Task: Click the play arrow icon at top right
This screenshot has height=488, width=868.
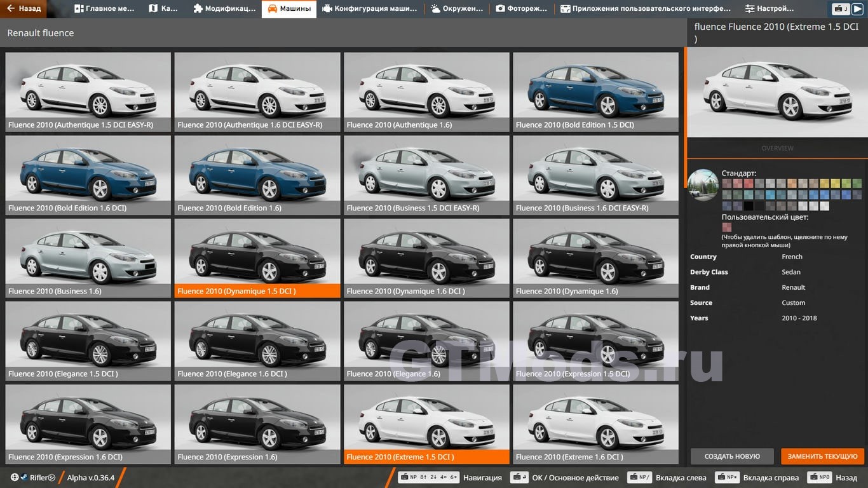Action: [x=859, y=9]
